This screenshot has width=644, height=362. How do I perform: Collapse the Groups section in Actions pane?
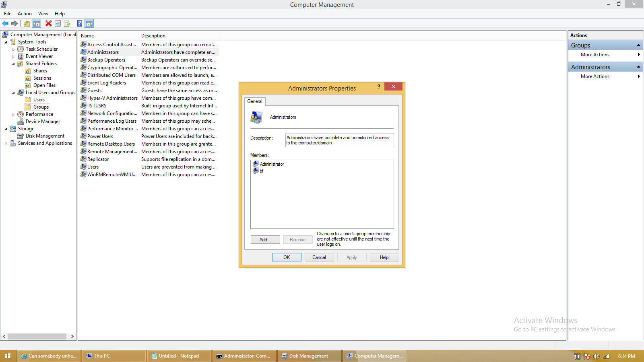click(x=638, y=45)
